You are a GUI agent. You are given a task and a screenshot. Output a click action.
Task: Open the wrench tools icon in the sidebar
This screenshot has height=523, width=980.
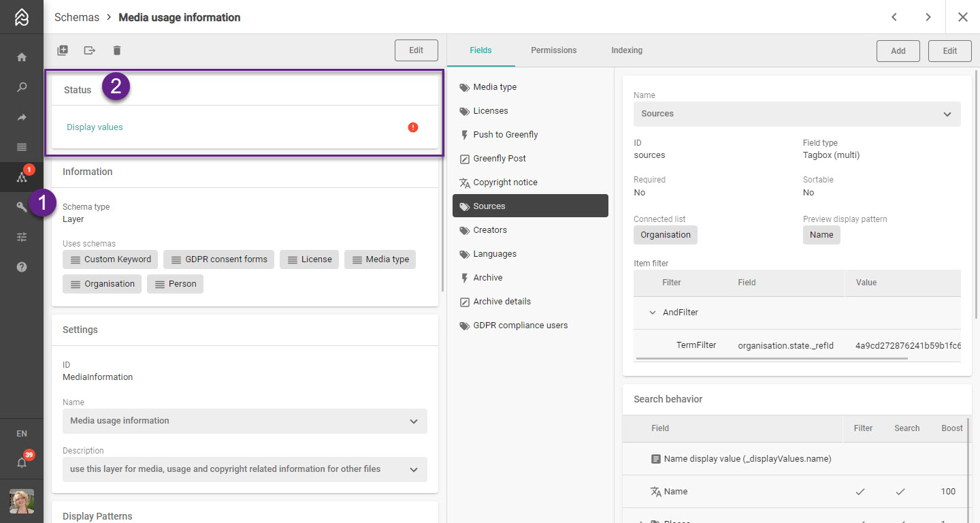point(22,207)
